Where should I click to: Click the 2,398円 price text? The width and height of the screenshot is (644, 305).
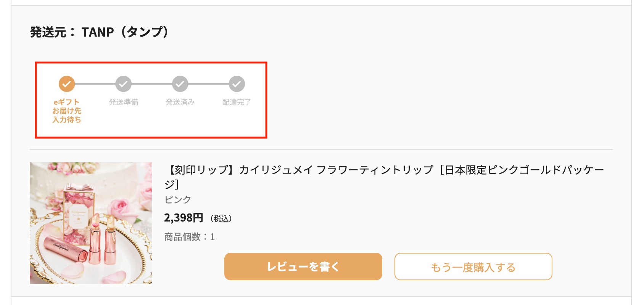[x=183, y=218]
